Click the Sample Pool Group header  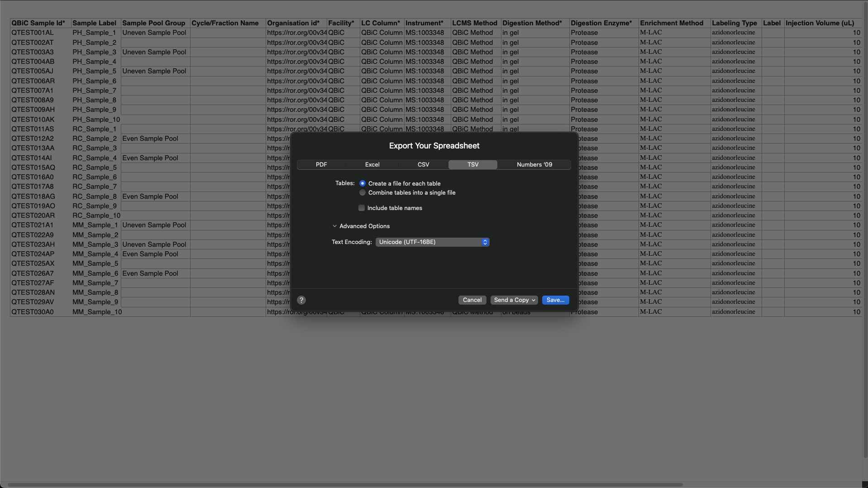coord(153,23)
